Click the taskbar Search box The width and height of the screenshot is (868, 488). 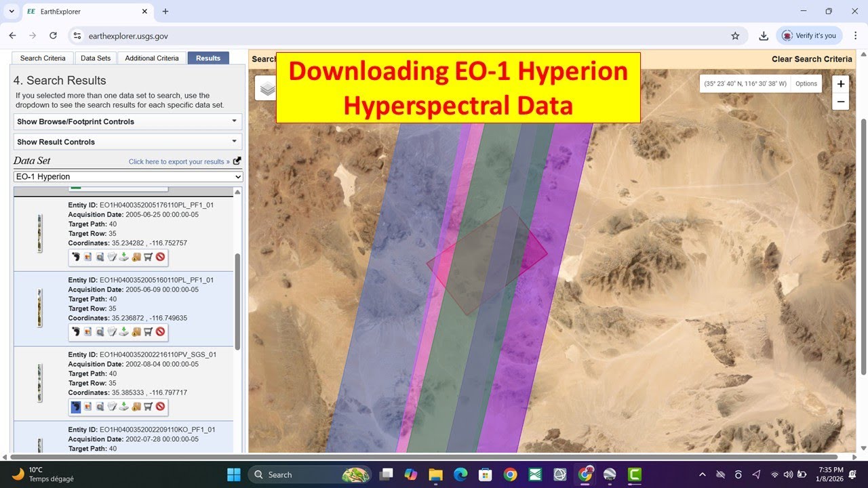point(309,474)
